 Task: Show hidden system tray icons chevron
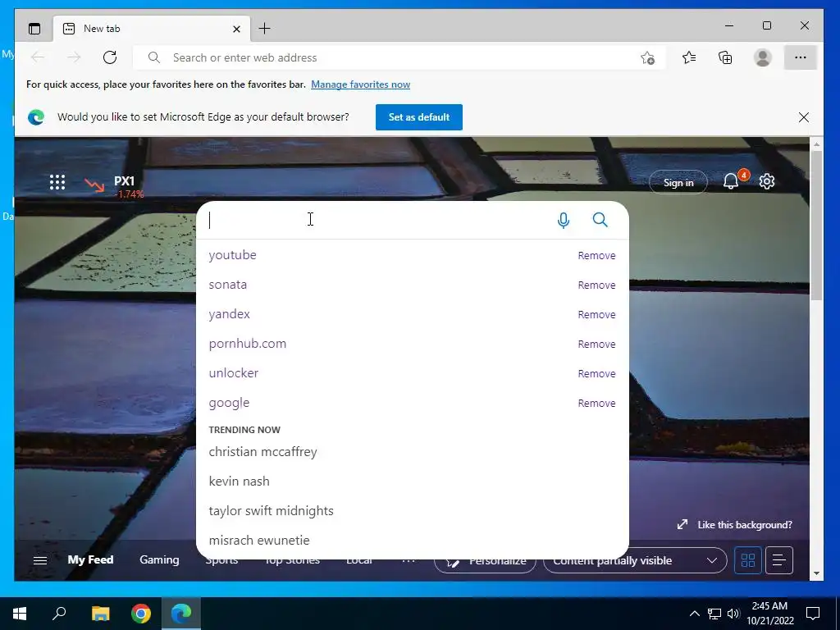[694, 614]
